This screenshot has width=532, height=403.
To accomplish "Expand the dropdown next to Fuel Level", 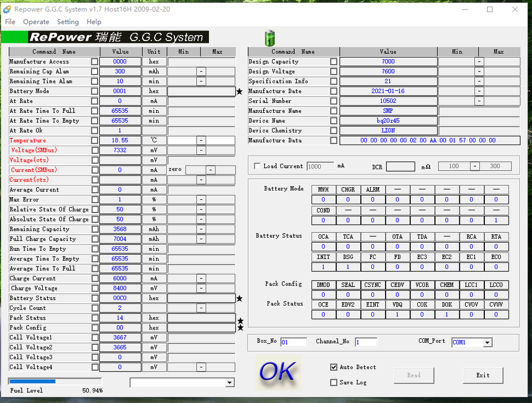I will click(229, 383).
